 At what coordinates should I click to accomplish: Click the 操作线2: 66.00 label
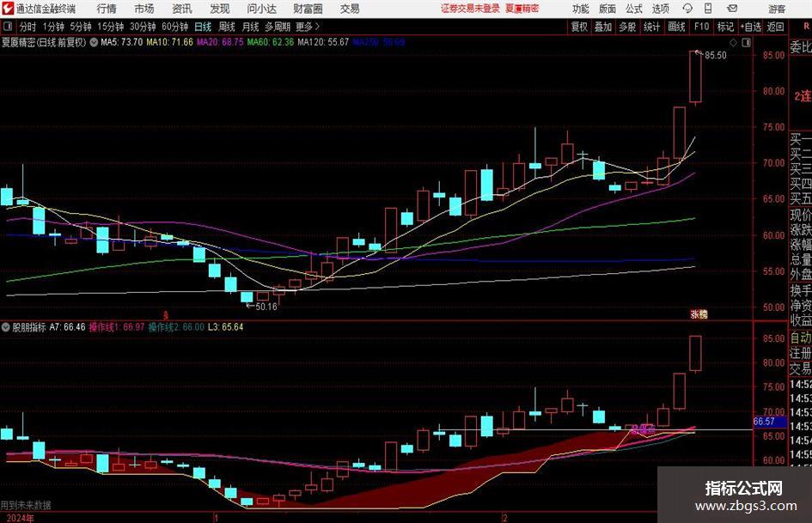(x=176, y=326)
